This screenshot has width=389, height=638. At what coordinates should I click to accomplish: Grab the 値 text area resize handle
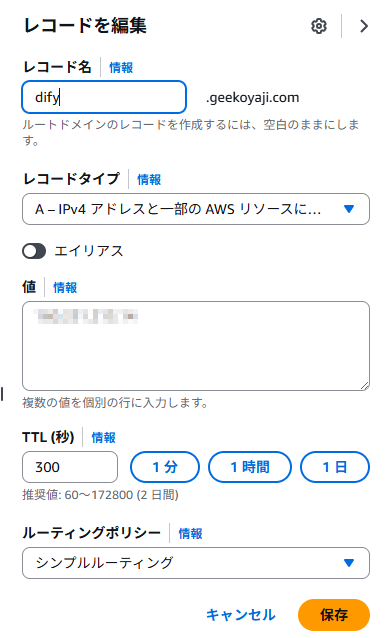pos(365,386)
